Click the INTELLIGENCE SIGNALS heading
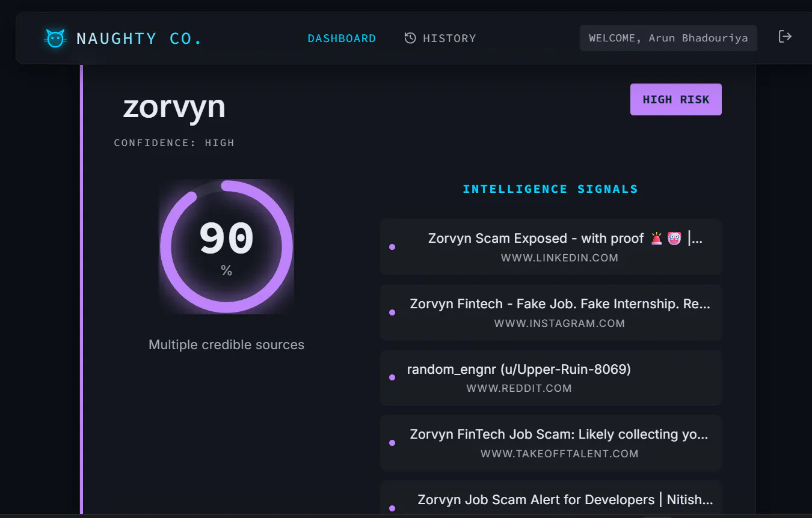This screenshot has width=812, height=518. (550, 189)
